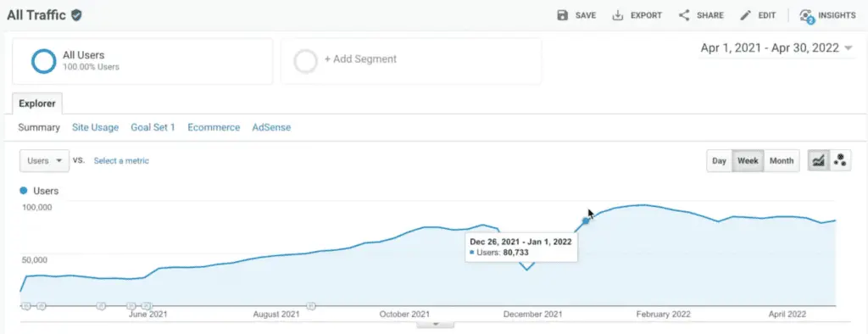Open the date range Apr 1, 2021 - Apr 30, 2022
Screen dimensions: 868x334
(776, 48)
